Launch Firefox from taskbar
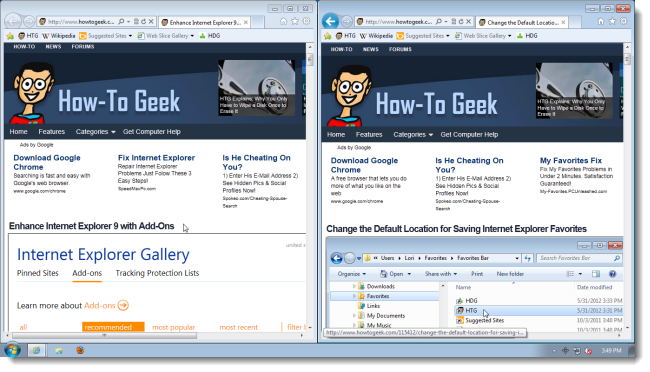 pyautogui.click(x=80, y=350)
